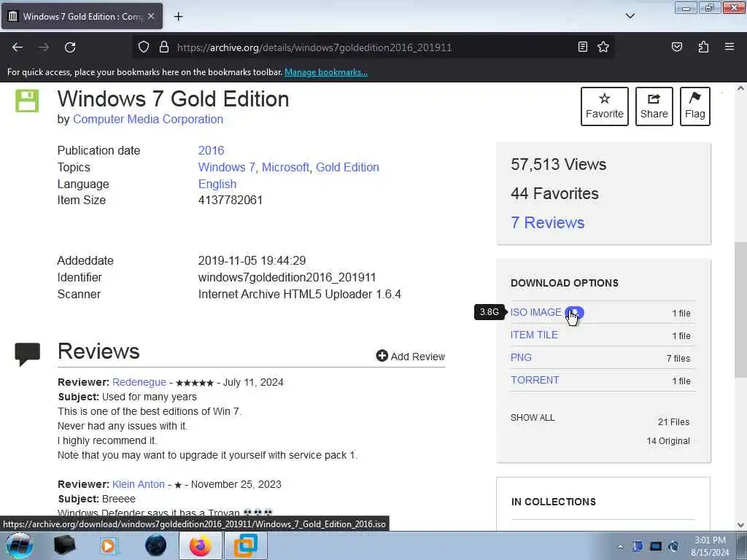The height and width of the screenshot is (560, 747).
Task: Download the ISO IMAGE file
Action: [536, 312]
